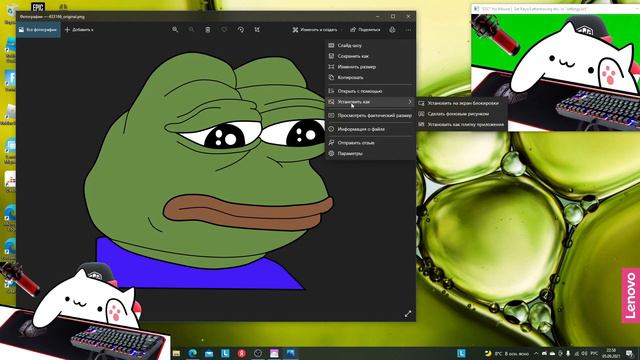Select Resize menu entry
The width and height of the screenshot is (640, 360).
tap(370, 67)
